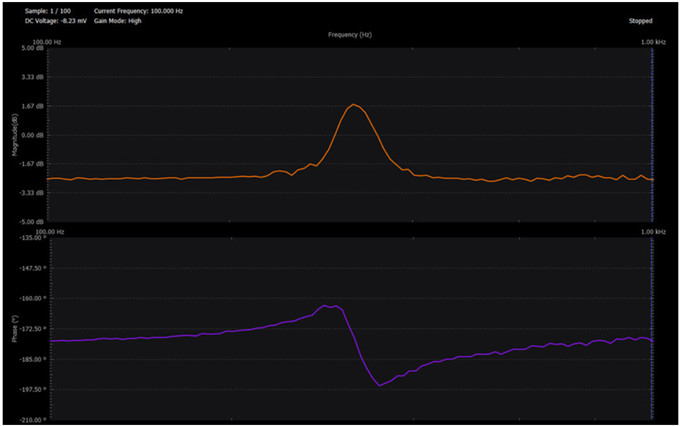This screenshot has height=426, width=680.
Task: Click the orange magnitude curve peak
Action: point(354,105)
